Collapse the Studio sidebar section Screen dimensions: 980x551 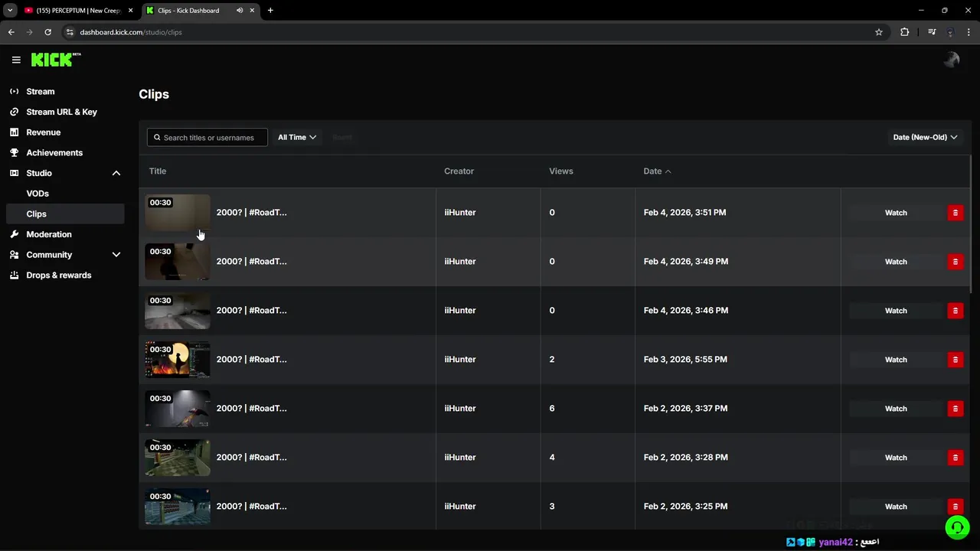click(116, 173)
